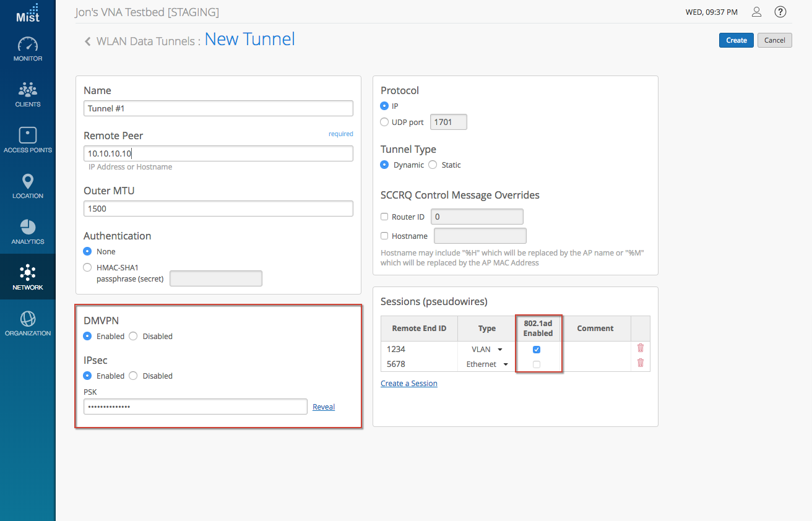The height and width of the screenshot is (521, 812).
Task: Go to Clients in the sidebar
Action: pos(28,95)
